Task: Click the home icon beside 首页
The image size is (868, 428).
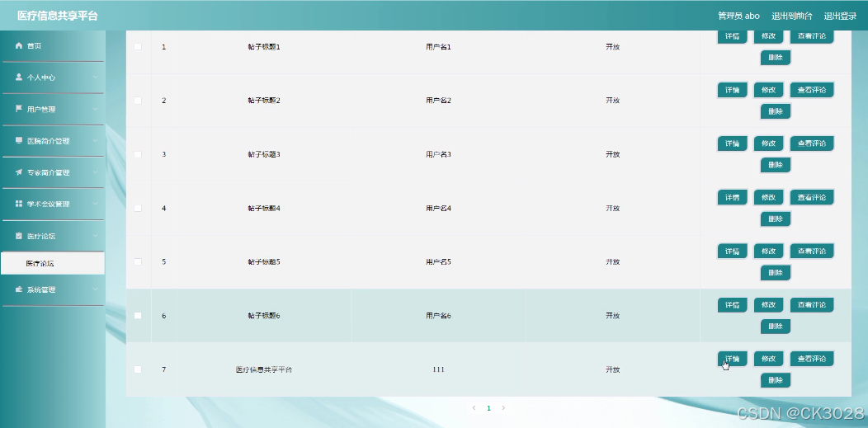Action: 19,46
